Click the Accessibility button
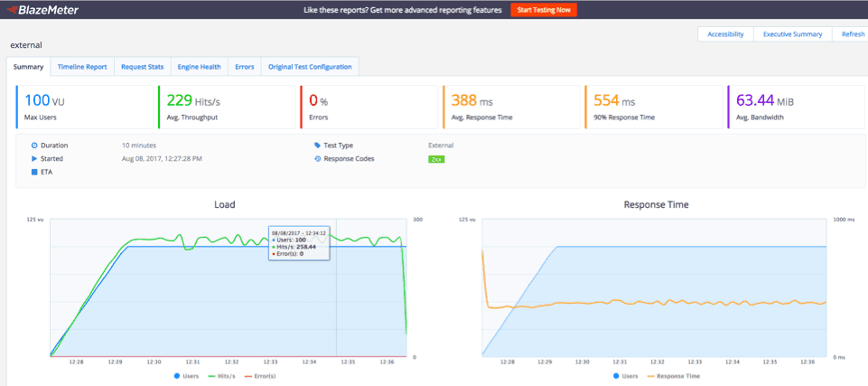The image size is (868, 386). click(725, 34)
